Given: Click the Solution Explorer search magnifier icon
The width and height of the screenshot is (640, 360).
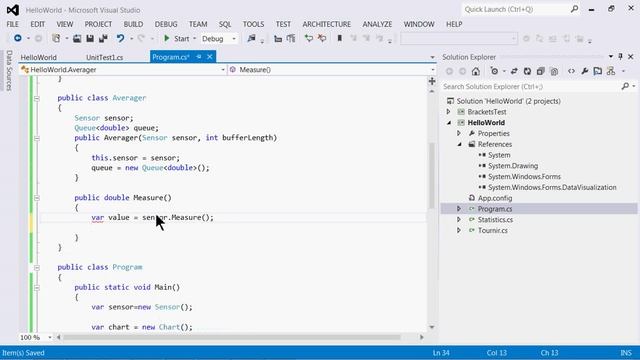Looking at the screenshot, I should tap(625, 86).
